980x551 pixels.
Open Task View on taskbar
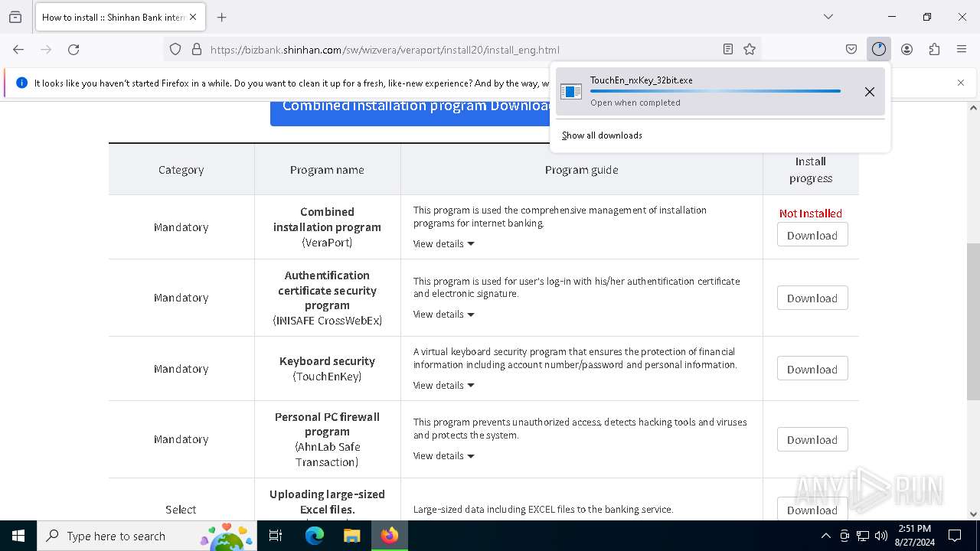(x=276, y=536)
